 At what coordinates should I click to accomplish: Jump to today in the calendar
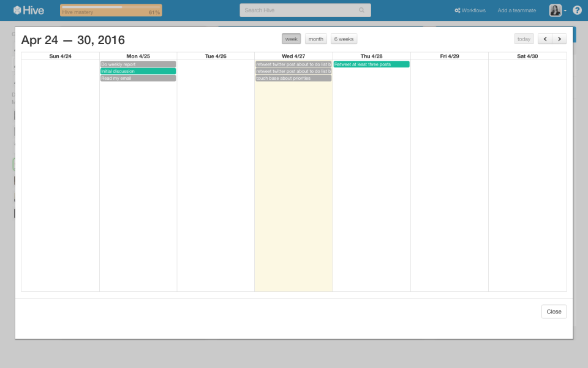(524, 39)
